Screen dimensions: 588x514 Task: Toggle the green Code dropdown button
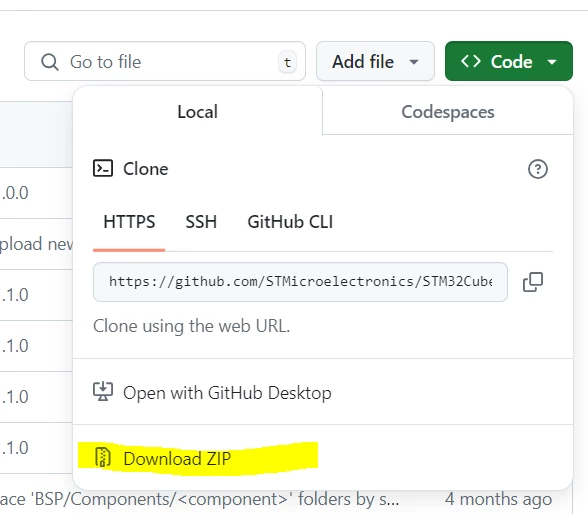coord(508,61)
